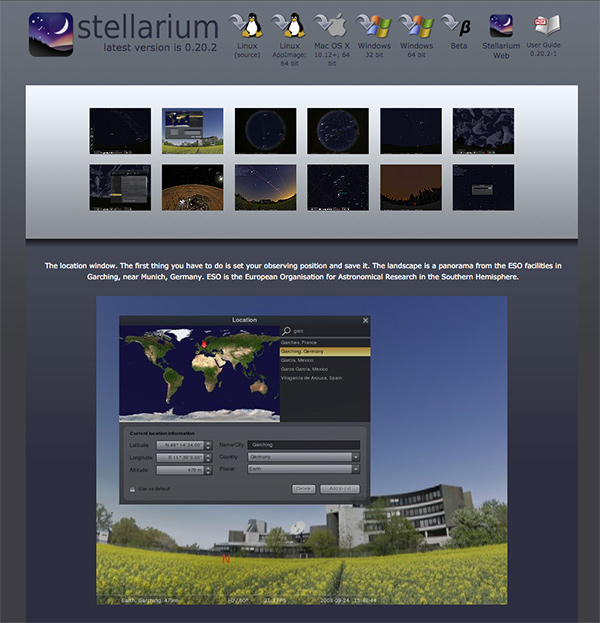Click the Altitude value field showing 479 m
The width and height of the screenshot is (600, 623).
[180, 470]
